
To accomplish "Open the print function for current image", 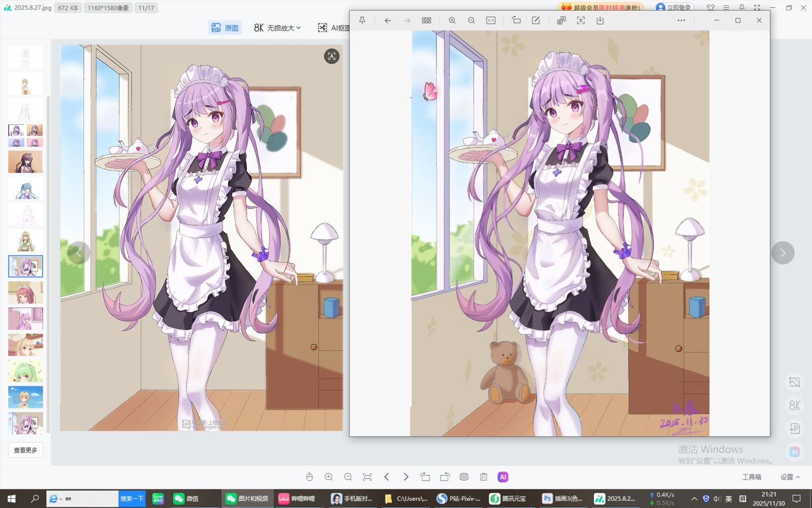I will 464,477.
